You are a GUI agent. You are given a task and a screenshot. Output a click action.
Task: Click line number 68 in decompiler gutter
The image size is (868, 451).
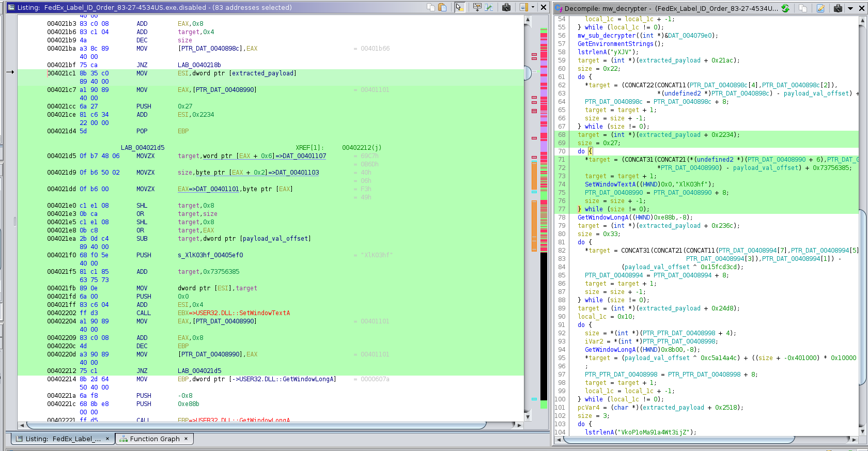(562, 135)
